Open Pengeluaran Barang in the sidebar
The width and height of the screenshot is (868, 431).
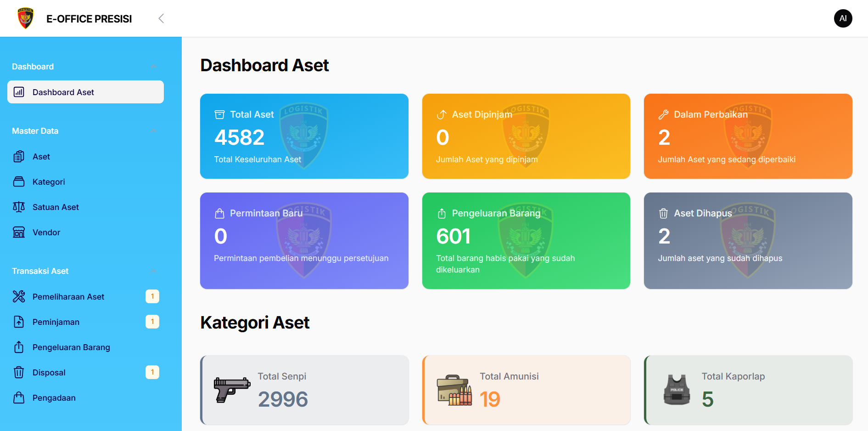tap(71, 347)
